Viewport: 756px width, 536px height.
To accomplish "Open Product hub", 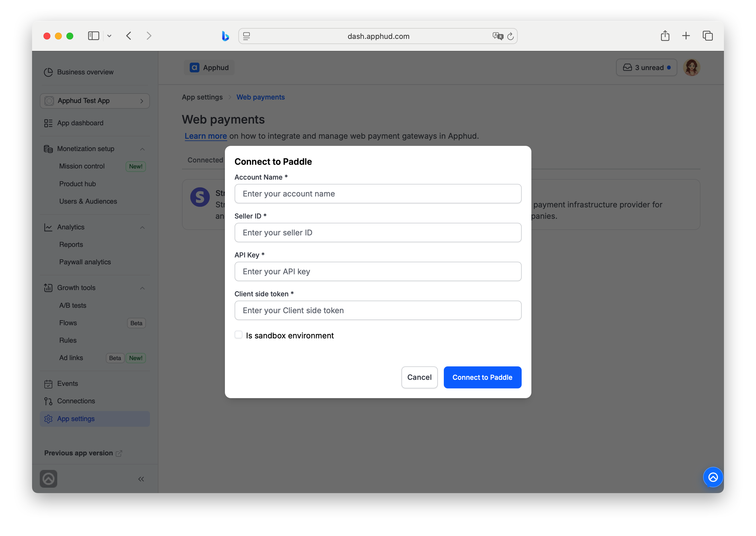I will 77,184.
